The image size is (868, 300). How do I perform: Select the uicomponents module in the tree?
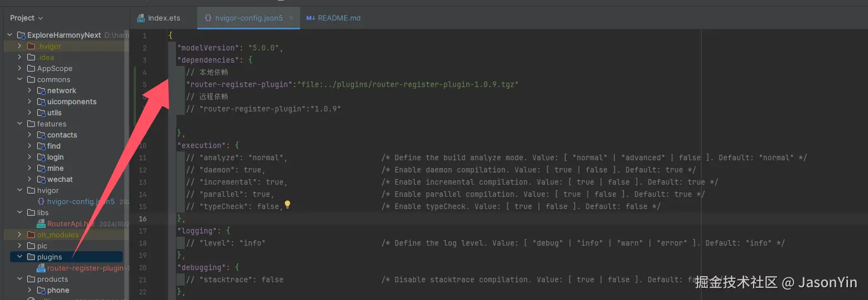72,101
